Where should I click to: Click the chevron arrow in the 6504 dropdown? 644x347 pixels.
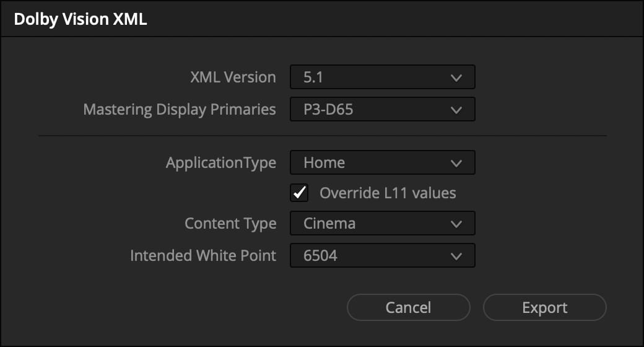pos(456,256)
